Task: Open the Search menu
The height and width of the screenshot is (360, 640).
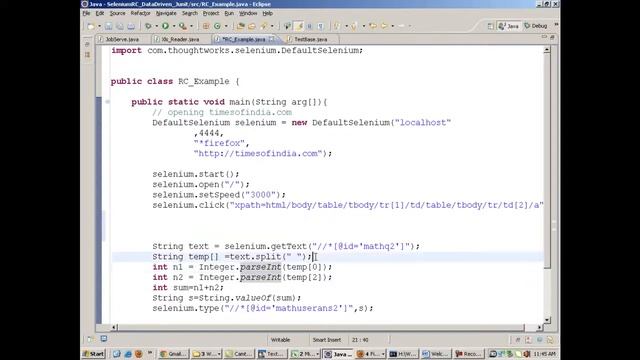Action: pyautogui.click(x=189, y=13)
